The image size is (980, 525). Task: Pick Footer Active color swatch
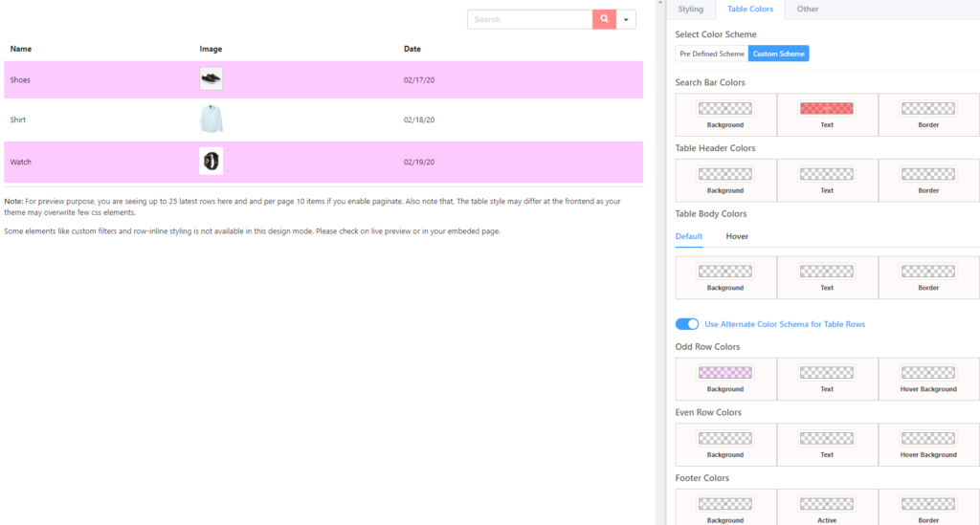click(x=826, y=504)
